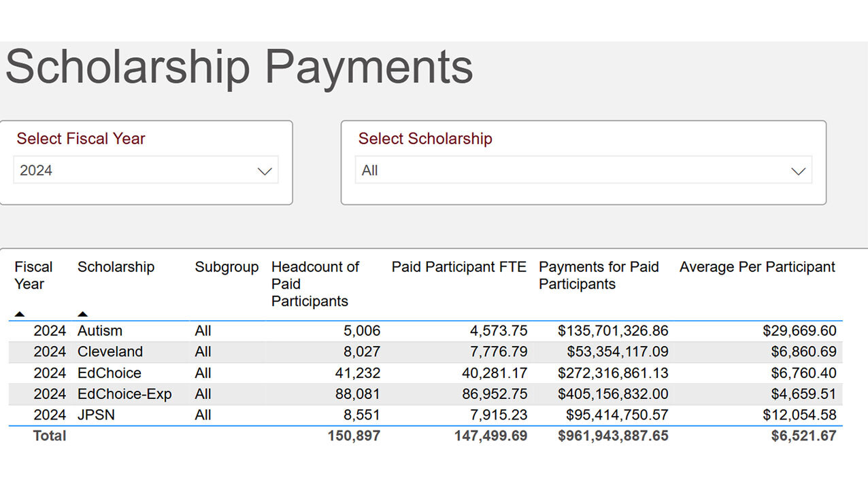
Task: Click the Payments for Paid Participants header
Action: click(x=599, y=275)
